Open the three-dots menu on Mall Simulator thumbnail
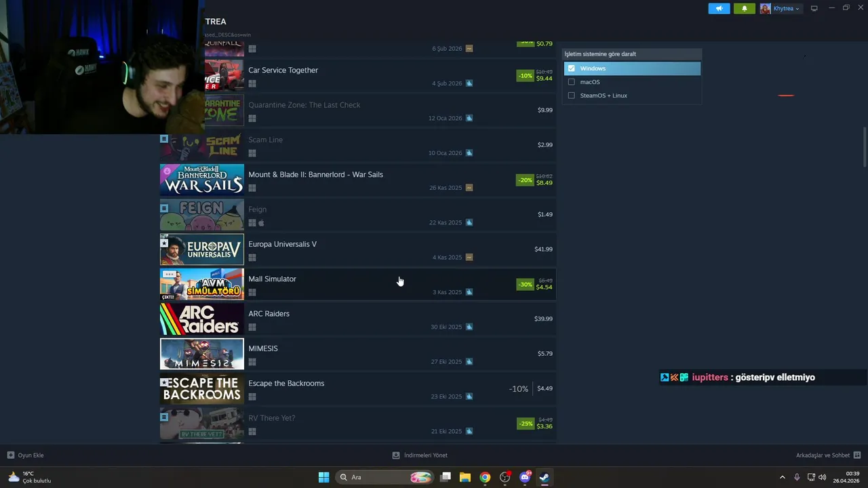Viewport: 868px width, 488px height. [169, 274]
